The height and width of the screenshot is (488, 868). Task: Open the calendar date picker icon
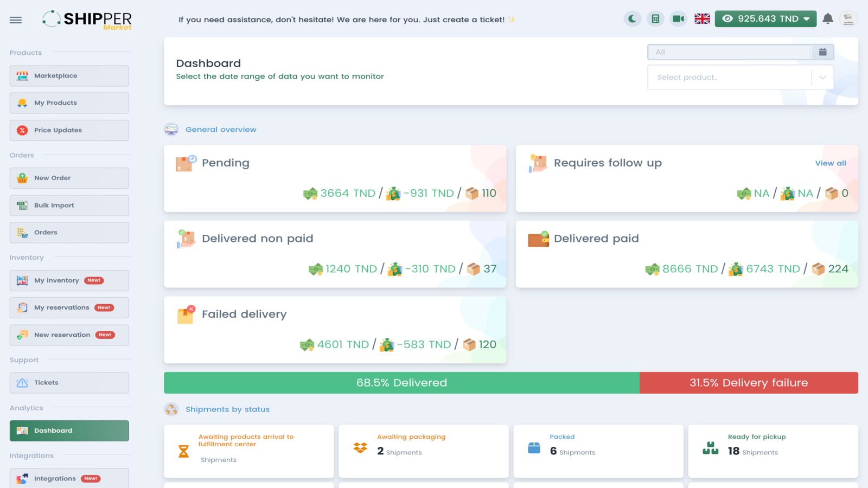coord(822,52)
